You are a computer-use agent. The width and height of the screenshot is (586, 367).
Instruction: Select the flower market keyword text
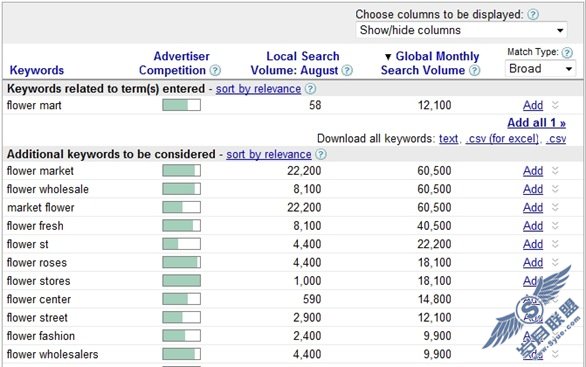coord(40,171)
